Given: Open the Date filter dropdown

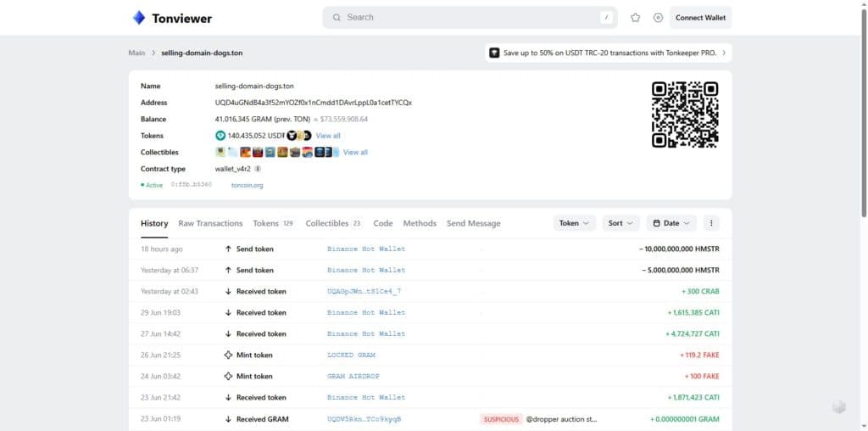Looking at the screenshot, I should point(671,223).
